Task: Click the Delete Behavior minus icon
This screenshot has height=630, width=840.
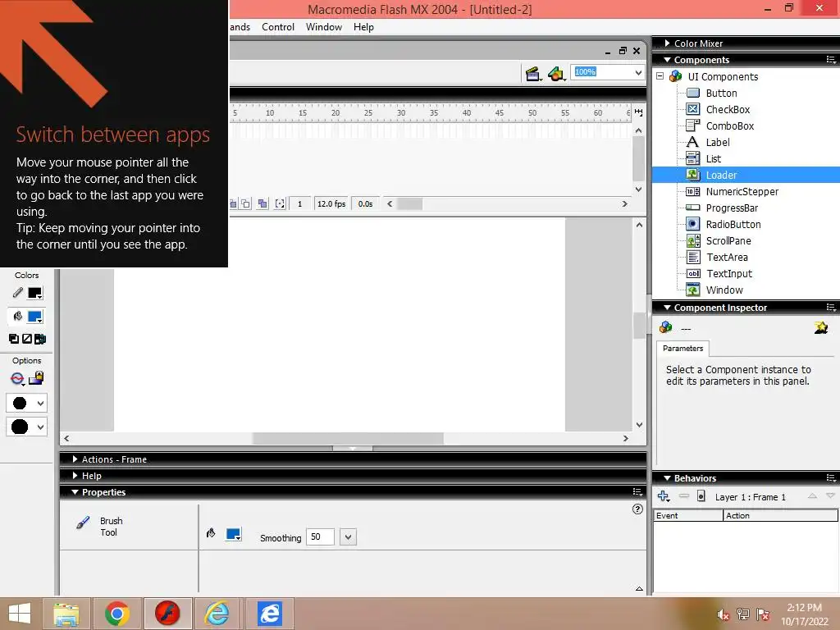Action: click(684, 496)
